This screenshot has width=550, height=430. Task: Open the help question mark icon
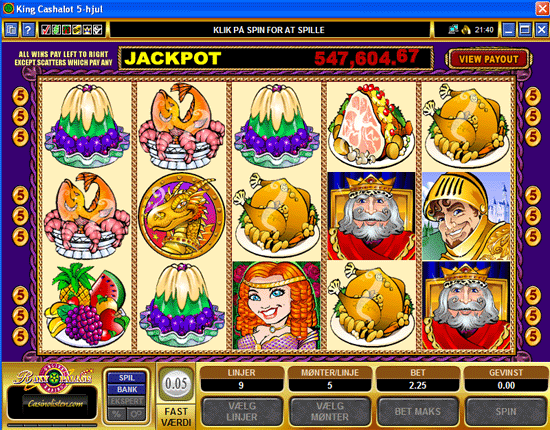(x=28, y=30)
